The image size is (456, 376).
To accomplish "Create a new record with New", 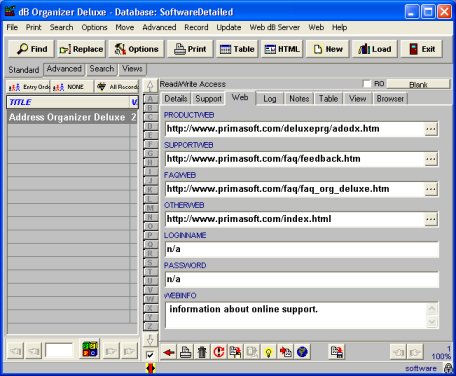I will click(328, 49).
